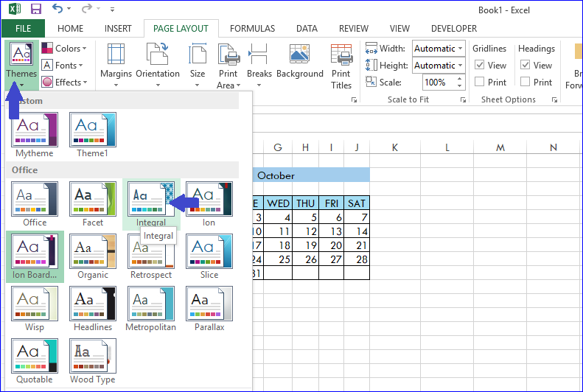
Task: Switch to the FORMULAS tab
Action: (x=252, y=29)
